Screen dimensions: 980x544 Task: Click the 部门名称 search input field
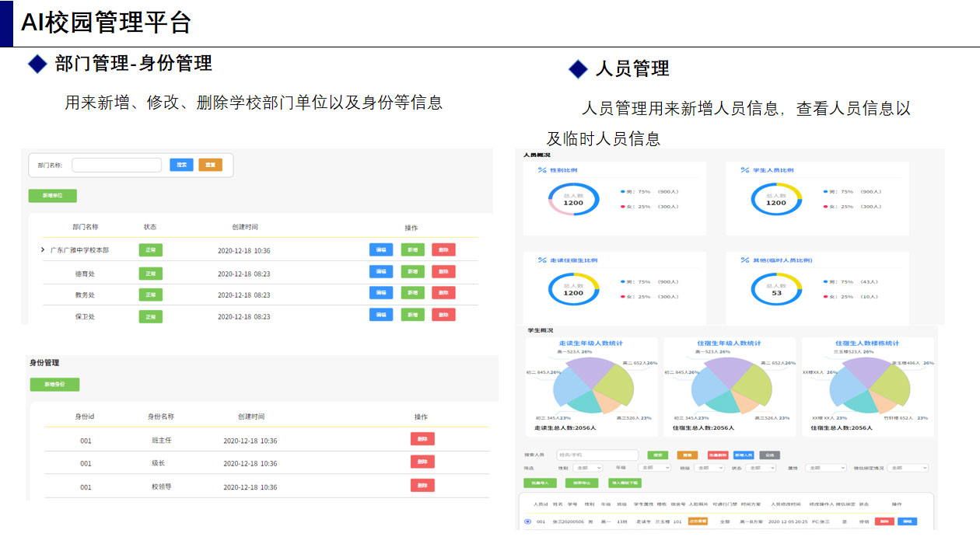pyautogui.click(x=117, y=165)
